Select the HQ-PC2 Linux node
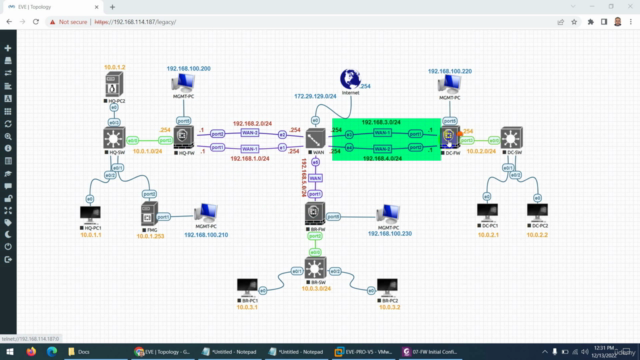Image resolution: width=640 pixels, height=360 pixels. coord(114,84)
